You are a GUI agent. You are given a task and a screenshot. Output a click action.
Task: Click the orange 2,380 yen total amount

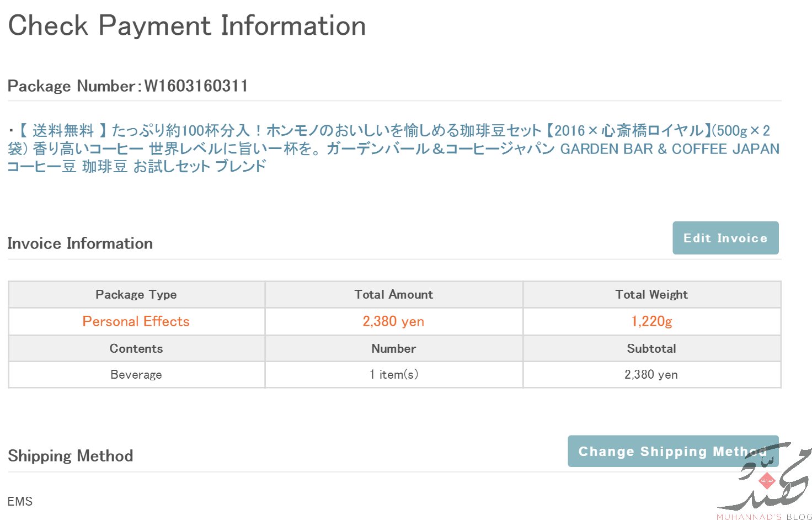coord(393,321)
